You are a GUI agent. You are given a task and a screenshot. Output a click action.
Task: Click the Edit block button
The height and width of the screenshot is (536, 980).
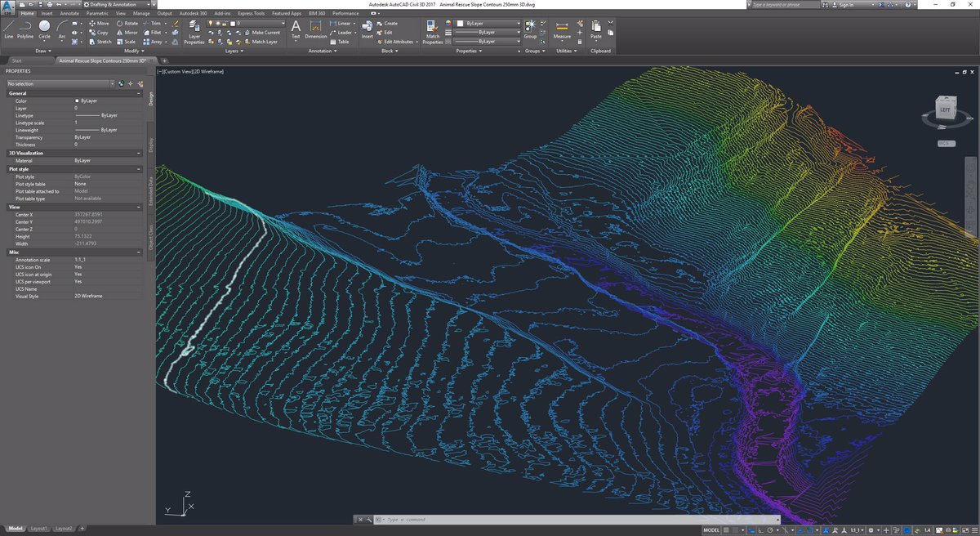pyautogui.click(x=385, y=32)
